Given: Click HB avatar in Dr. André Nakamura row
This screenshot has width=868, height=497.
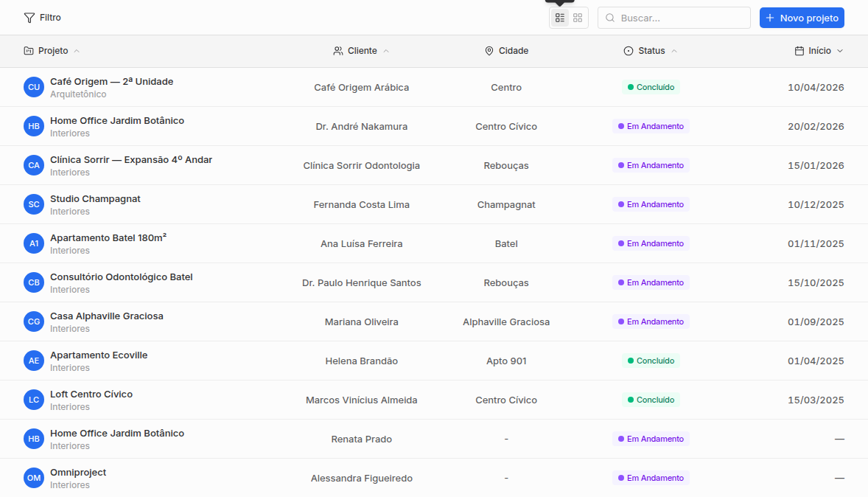Looking at the screenshot, I should pyautogui.click(x=34, y=126).
